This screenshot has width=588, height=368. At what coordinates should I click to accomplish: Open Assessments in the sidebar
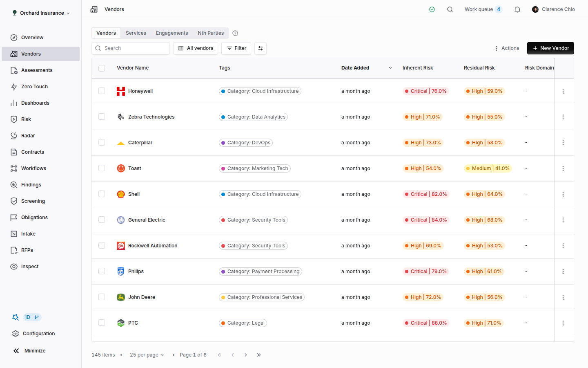click(40, 70)
